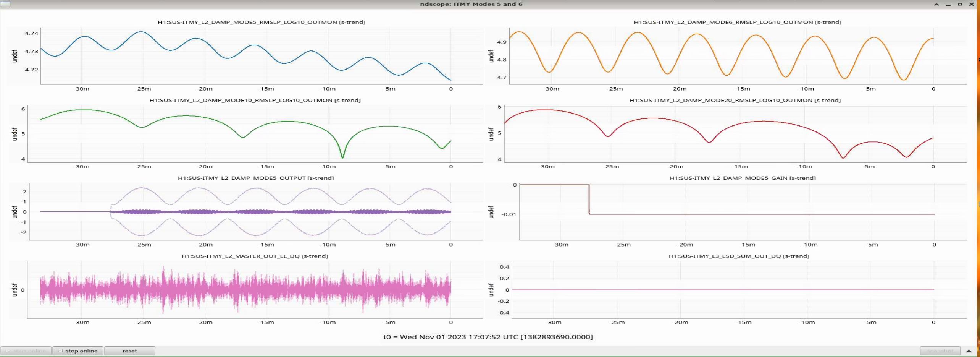The height and width of the screenshot is (357, 980).
Task: Select the DAMP_MODE5_GAIN plot title
Action: [743, 178]
